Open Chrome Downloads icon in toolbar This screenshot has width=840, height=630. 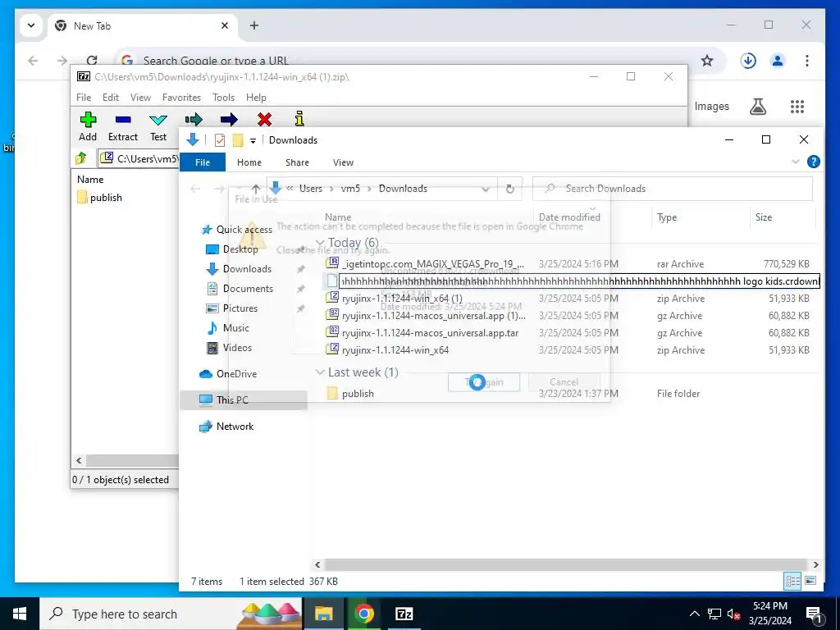[x=748, y=61]
